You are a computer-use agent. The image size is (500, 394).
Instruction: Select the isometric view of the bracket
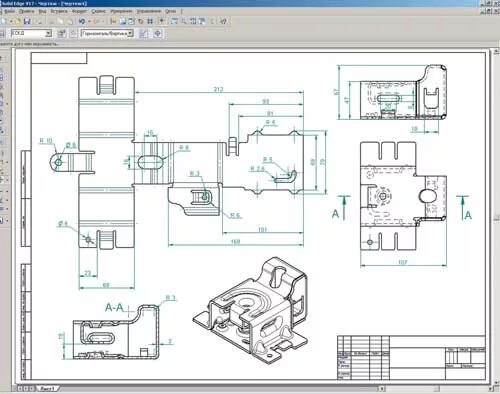pos(250,310)
